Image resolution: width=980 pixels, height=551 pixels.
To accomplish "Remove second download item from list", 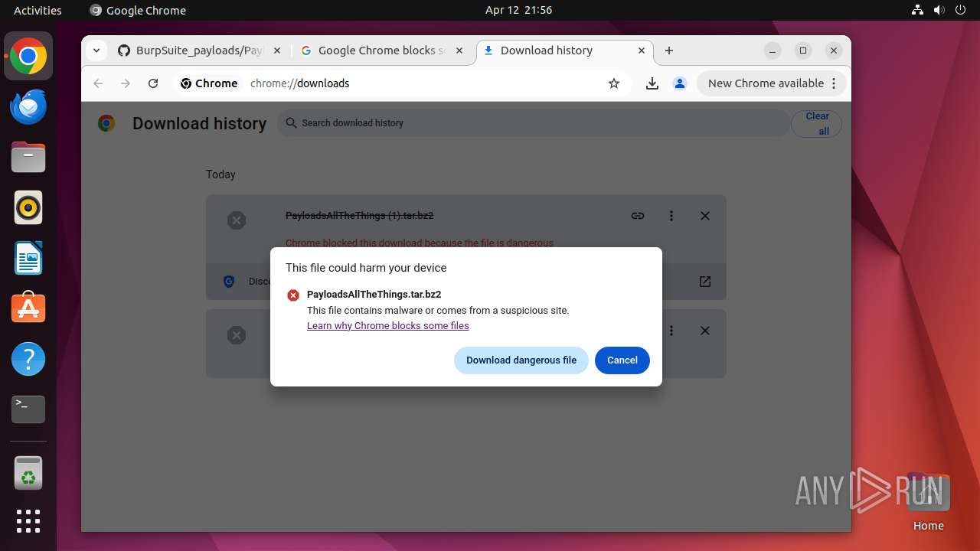I will point(705,331).
